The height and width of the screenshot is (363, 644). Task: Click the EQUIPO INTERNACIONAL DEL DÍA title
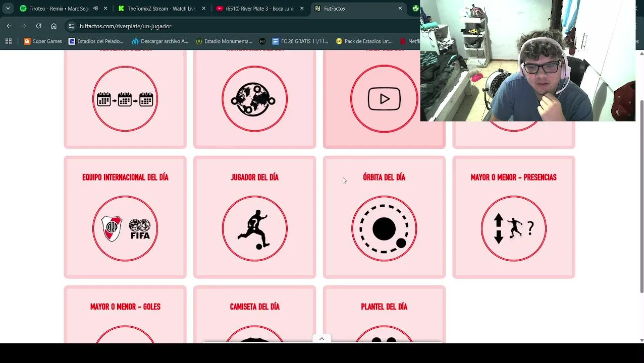pyautogui.click(x=125, y=177)
